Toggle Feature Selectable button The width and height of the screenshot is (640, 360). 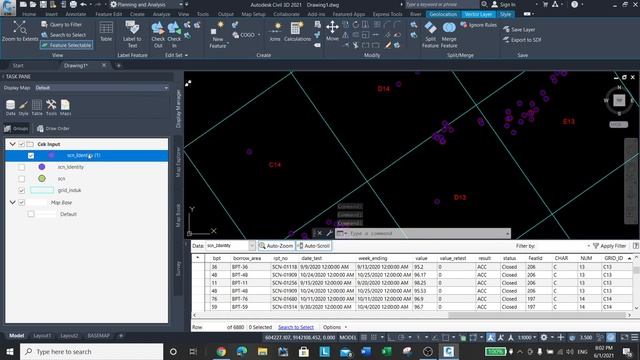click(x=66, y=45)
